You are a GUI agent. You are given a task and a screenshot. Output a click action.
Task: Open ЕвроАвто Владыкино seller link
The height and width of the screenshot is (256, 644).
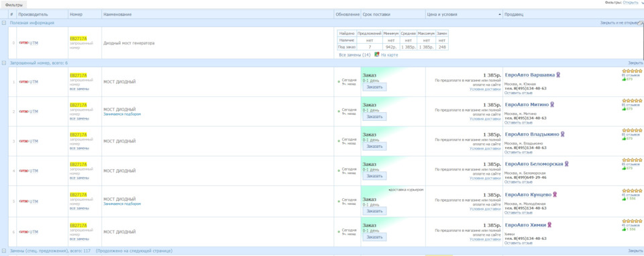(532, 134)
